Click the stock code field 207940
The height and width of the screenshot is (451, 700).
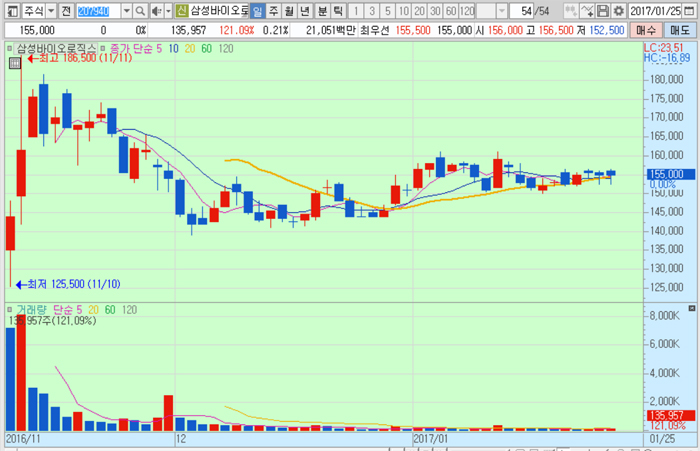[98, 11]
